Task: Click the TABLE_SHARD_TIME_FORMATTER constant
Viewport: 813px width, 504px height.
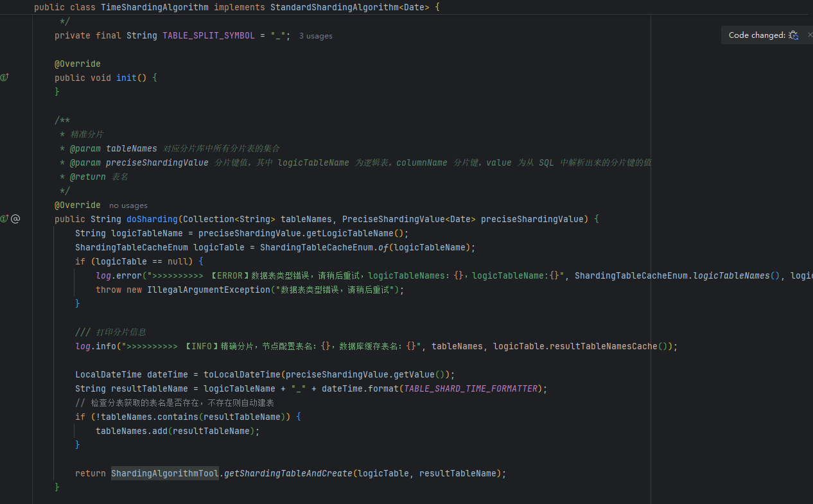Action: coord(471,388)
